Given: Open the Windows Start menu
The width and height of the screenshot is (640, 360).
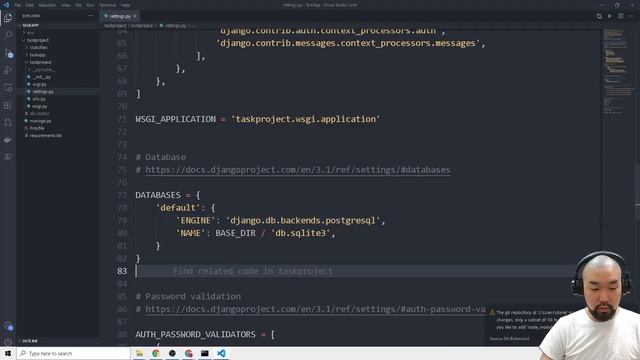Looking at the screenshot, I should click(x=8, y=353).
